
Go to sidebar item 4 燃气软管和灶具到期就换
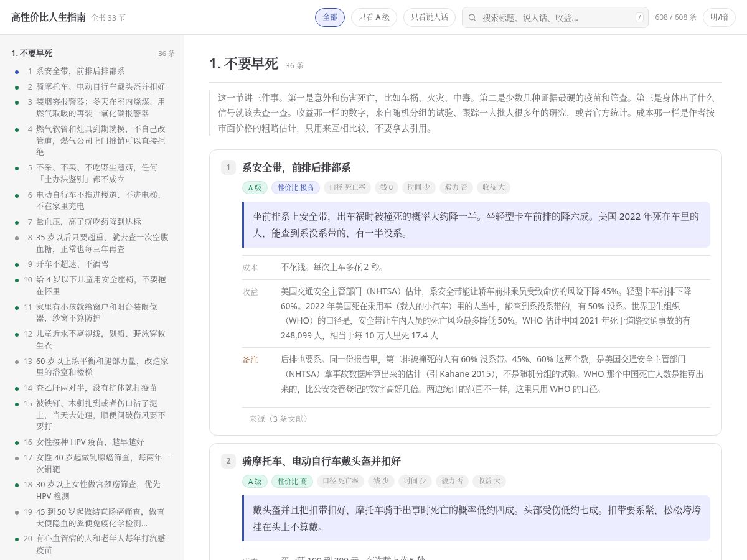[92, 140]
